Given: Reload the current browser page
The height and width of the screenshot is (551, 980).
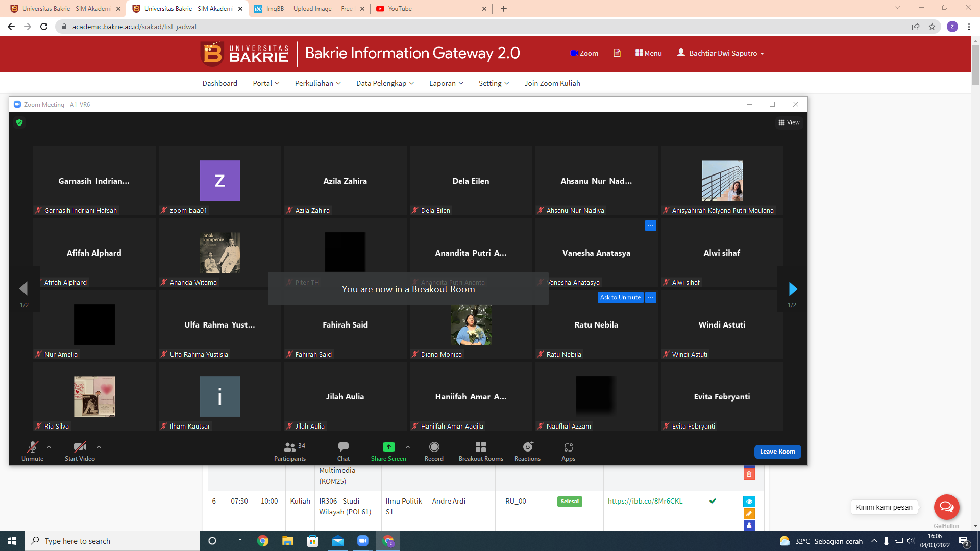Looking at the screenshot, I should coord(44,27).
